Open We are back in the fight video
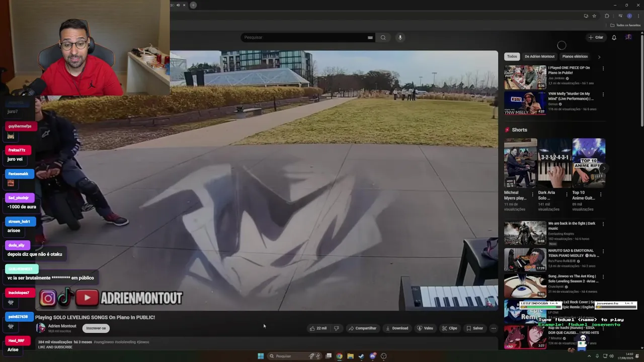Image resolution: width=644 pixels, height=362 pixels. tap(525, 233)
